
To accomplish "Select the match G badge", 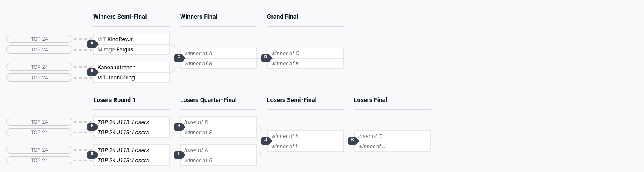I will [x=92, y=155].
